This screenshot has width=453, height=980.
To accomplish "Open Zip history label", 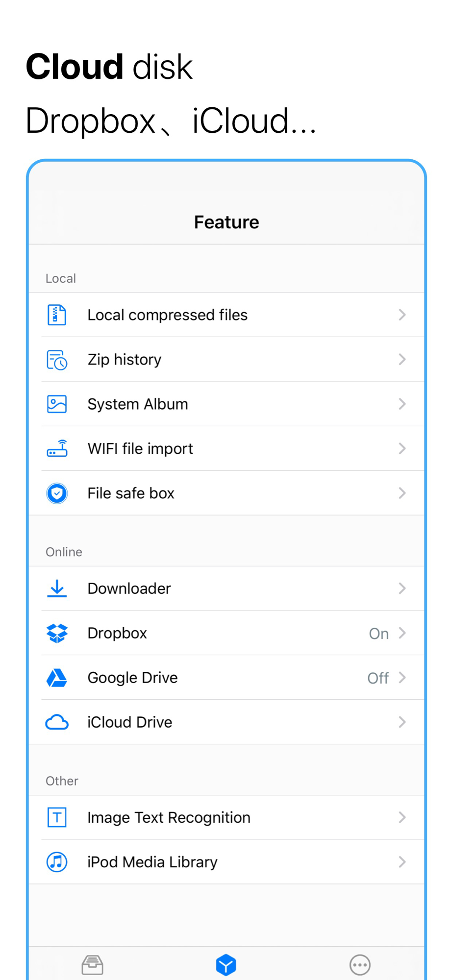I will (x=125, y=360).
